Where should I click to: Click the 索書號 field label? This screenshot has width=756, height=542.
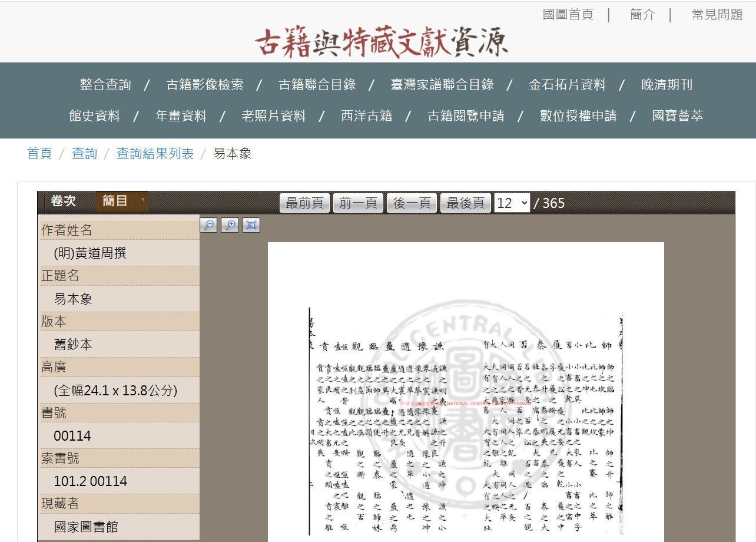(x=60, y=458)
